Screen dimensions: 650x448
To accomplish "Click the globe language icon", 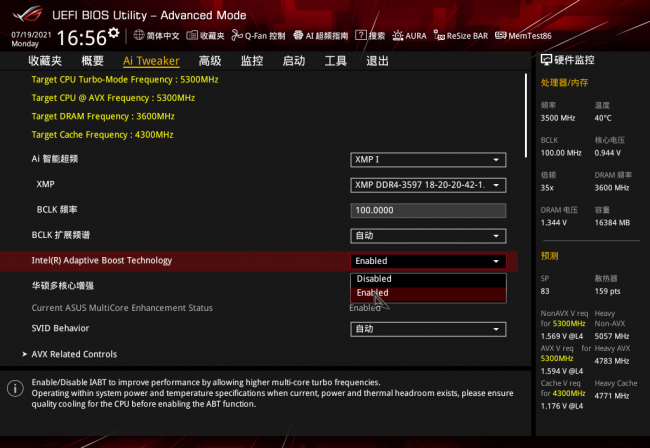I will tap(139, 35).
